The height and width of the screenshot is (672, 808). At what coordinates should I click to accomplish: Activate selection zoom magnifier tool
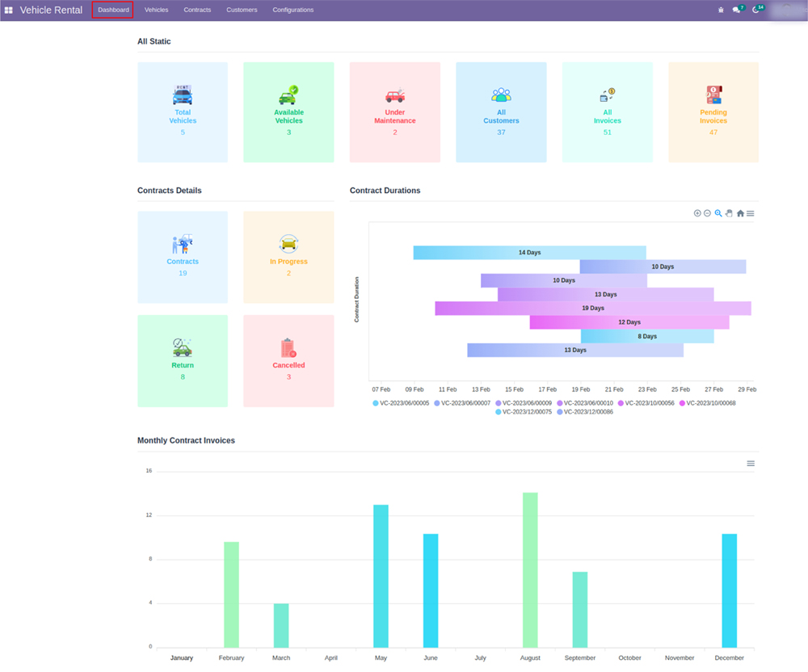[x=718, y=213]
